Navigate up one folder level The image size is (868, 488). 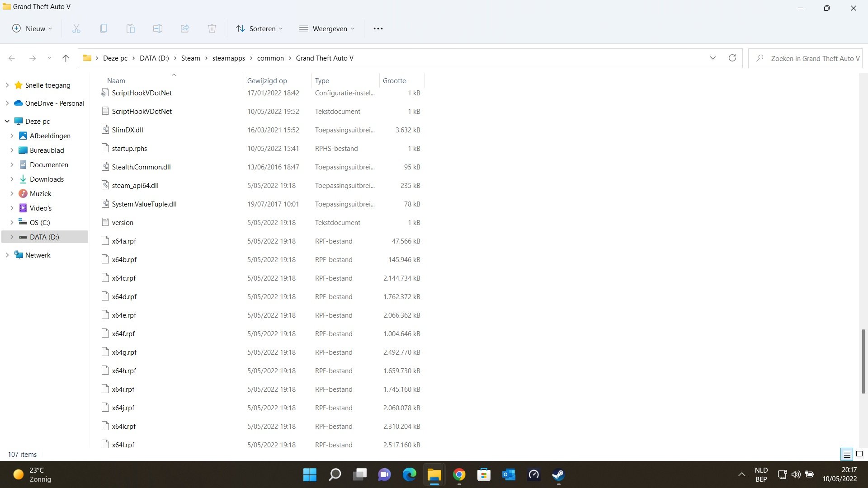point(66,58)
